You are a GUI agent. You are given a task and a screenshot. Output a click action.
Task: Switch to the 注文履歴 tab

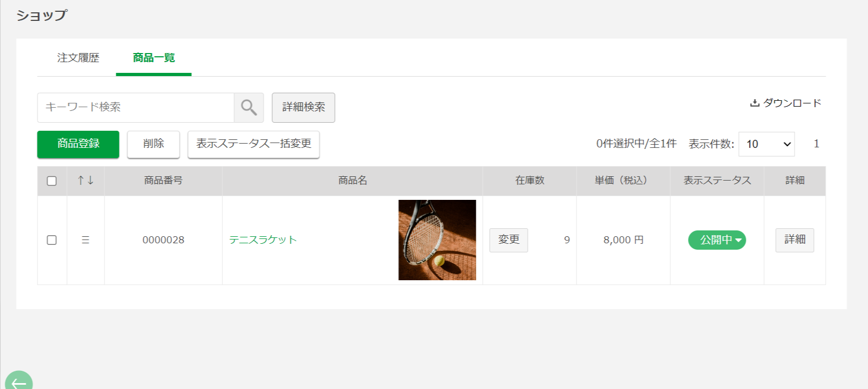point(78,58)
